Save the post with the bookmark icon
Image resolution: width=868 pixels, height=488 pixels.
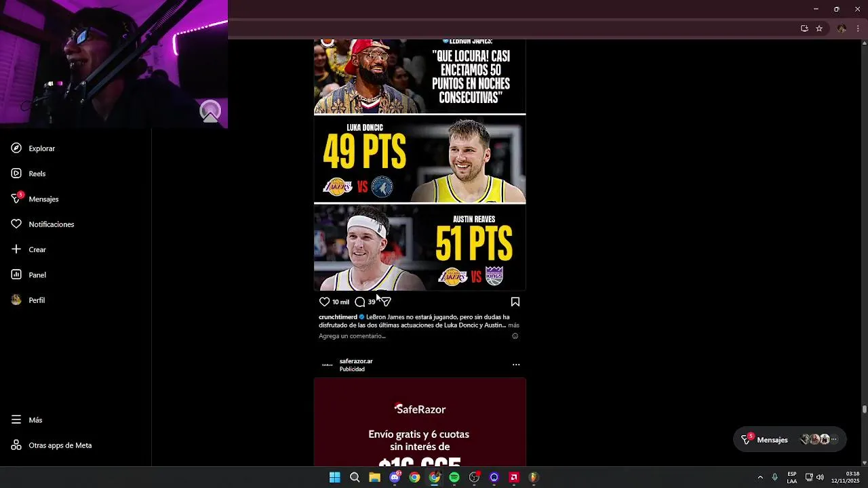pos(515,302)
